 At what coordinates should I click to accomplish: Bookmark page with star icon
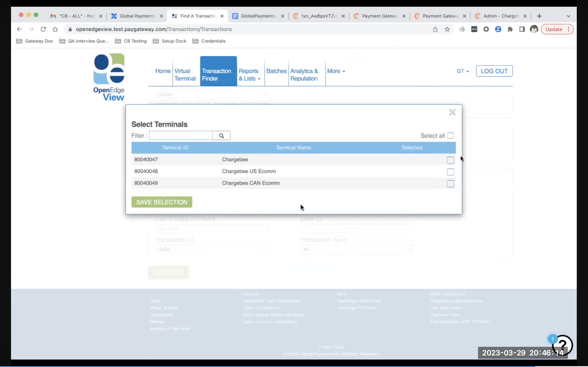pyautogui.click(x=447, y=29)
